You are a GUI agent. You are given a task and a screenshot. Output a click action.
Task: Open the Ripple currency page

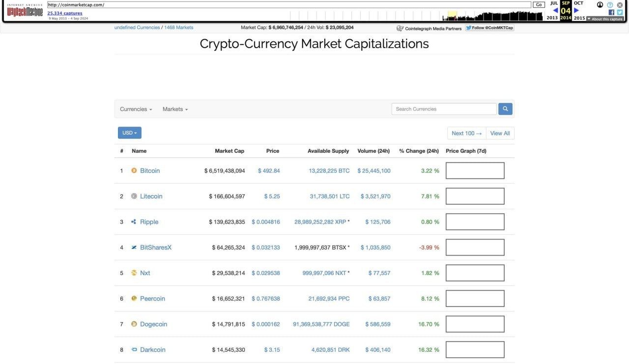[x=149, y=222]
